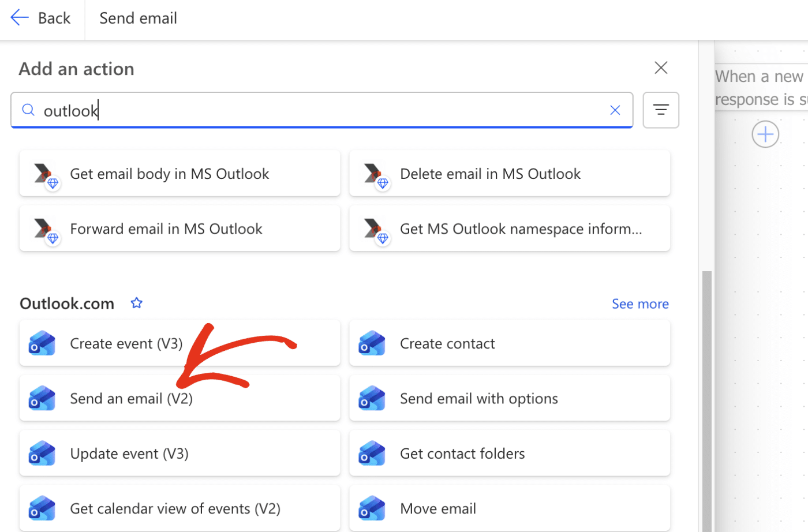Add the Create event (V3) action
The height and width of the screenshot is (532, 808).
pyautogui.click(x=179, y=343)
